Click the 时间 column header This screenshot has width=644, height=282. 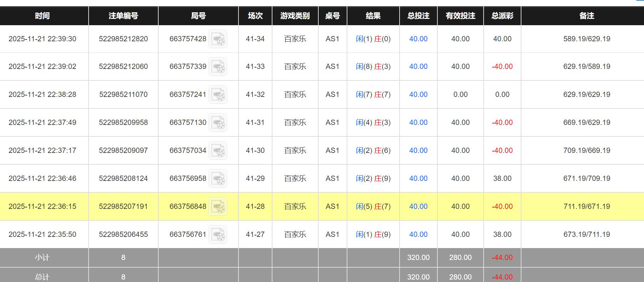pyautogui.click(x=42, y=16)
